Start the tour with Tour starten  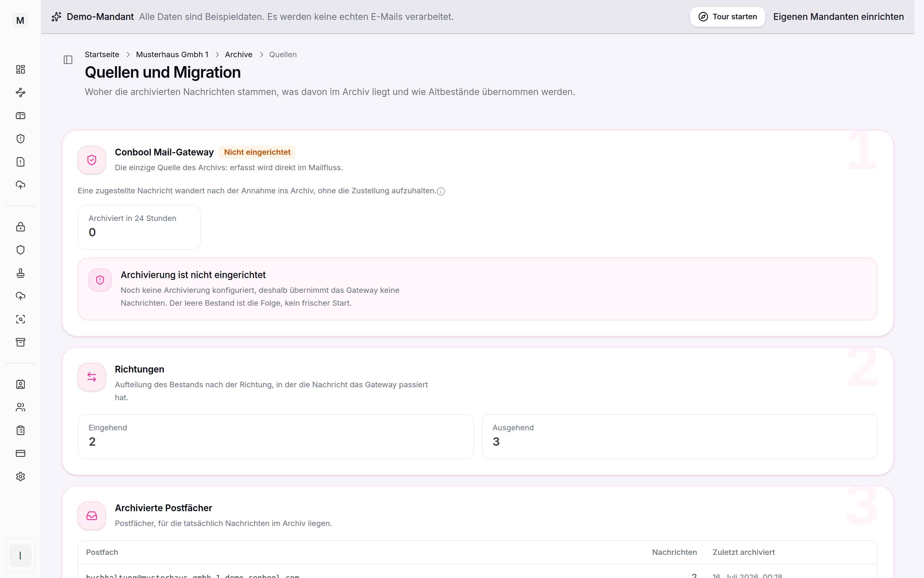click(x=727, y=17)
